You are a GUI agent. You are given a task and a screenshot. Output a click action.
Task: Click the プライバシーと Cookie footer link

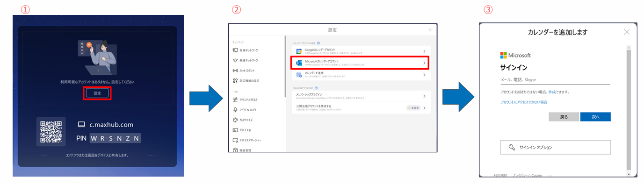[x=527, y=175]
